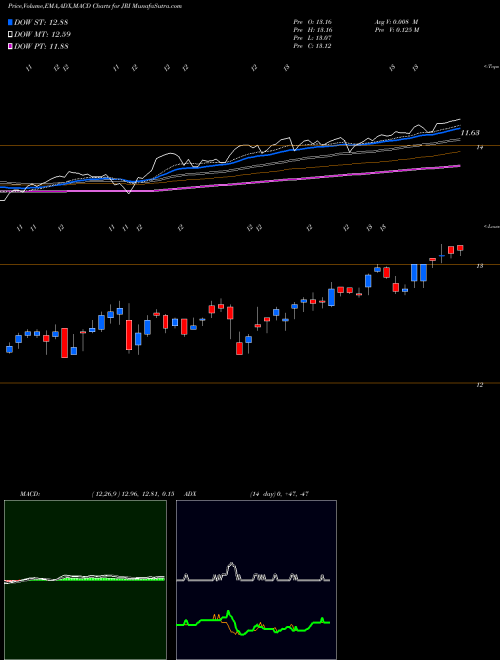This screenshot has width=500, height=660.
Task: Click the blue DOW ST legend swatch
Action: (11, 22)
